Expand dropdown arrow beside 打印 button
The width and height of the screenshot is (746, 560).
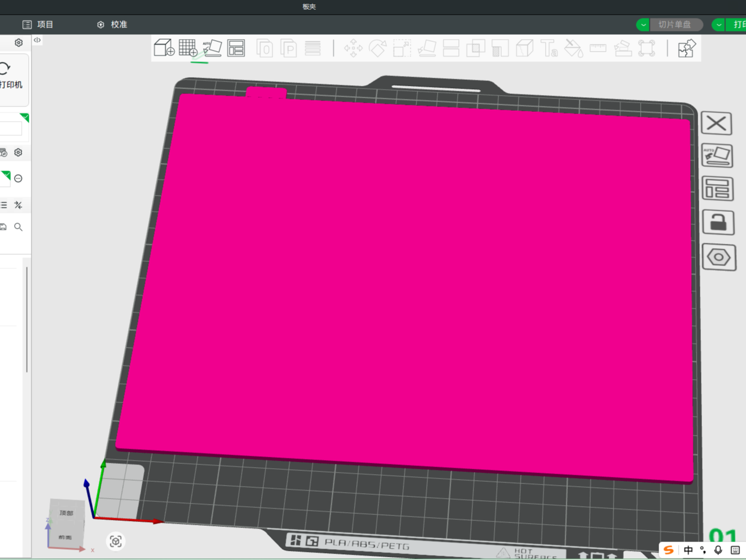coord(718,24)
